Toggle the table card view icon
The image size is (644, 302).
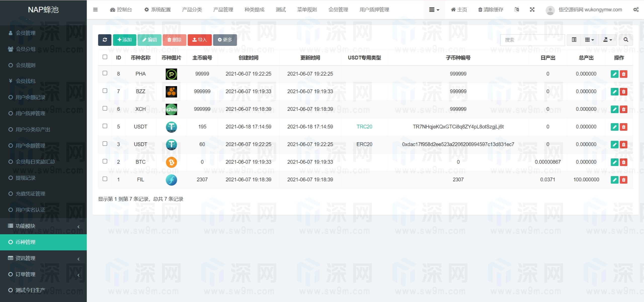574,40
